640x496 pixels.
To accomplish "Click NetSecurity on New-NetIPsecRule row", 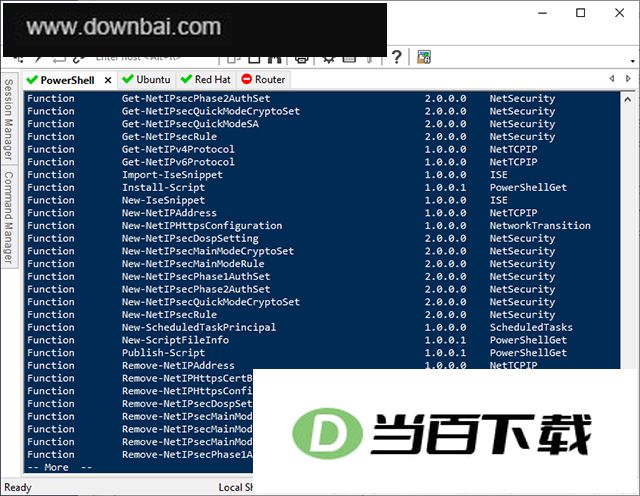I will [x=522, y=314].
